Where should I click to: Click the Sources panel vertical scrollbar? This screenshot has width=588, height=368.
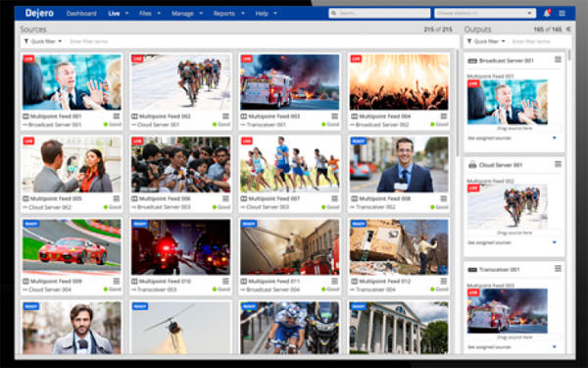(458, 103)
